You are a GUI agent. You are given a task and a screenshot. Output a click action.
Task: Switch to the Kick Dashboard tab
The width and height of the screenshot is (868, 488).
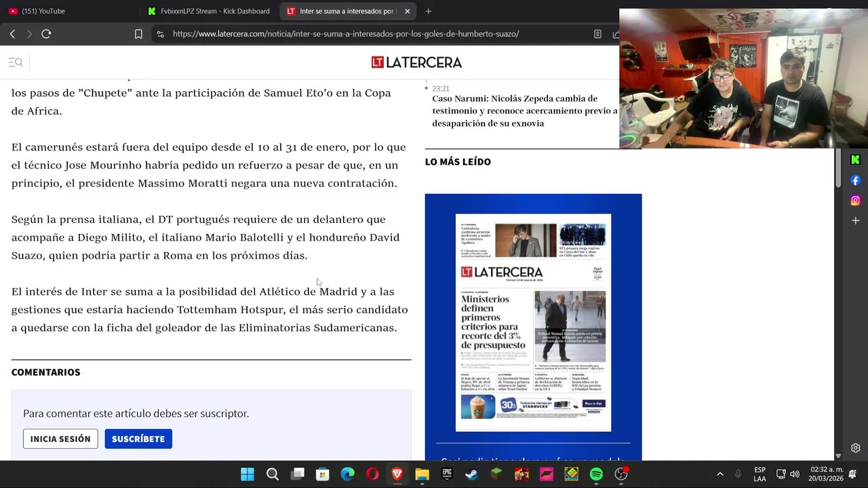[x=209, y=11]
